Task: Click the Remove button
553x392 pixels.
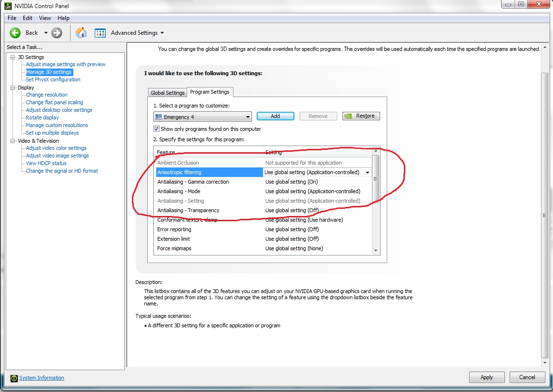Action: pyautogui.click(x=318, y=116)
